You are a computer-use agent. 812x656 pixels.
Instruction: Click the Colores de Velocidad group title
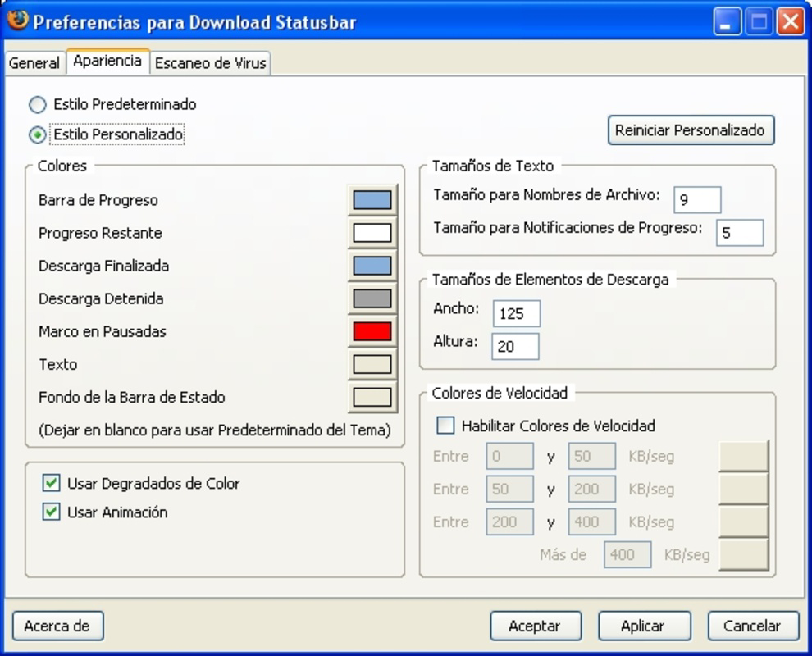coord(500,393)
